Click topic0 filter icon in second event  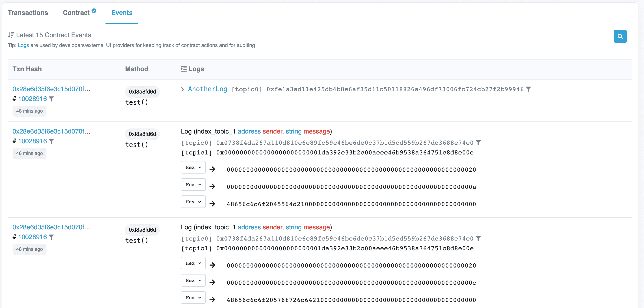(x=478, y=142)
